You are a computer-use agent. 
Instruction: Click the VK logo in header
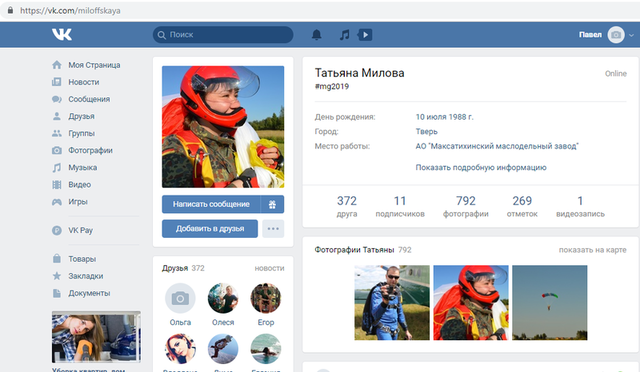tap(62, 34)
